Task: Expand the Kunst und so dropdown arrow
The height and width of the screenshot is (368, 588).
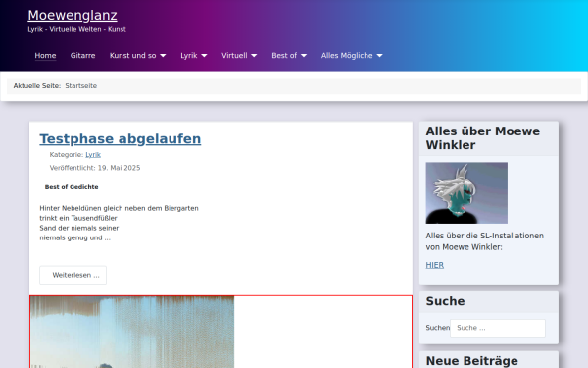Action: pos(163,56)
